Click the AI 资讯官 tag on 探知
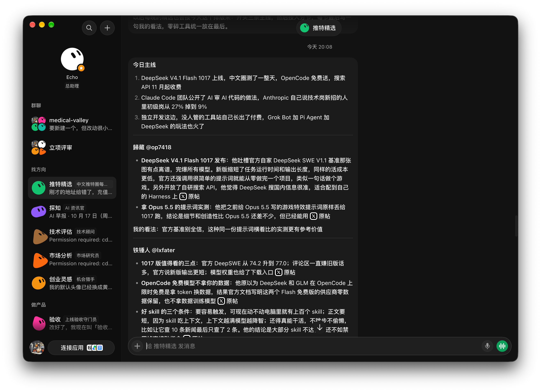This screenshot has width=541, height=392. coord(75,208)
